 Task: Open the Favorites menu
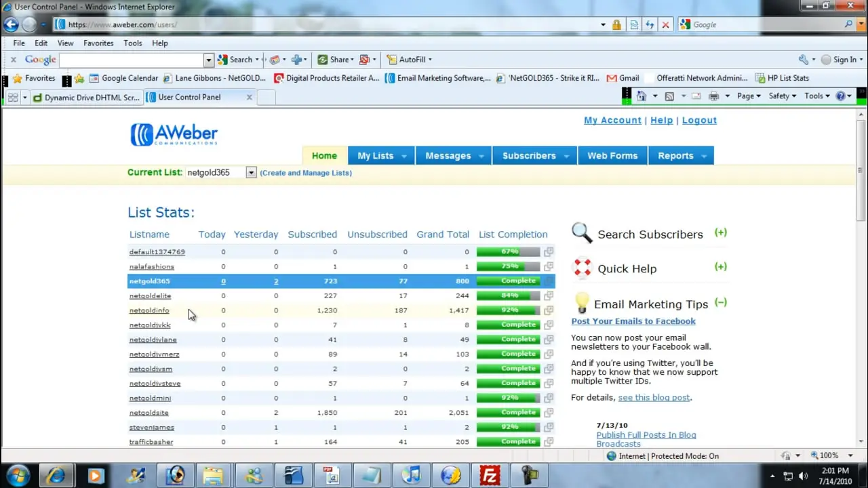[98, 43]
